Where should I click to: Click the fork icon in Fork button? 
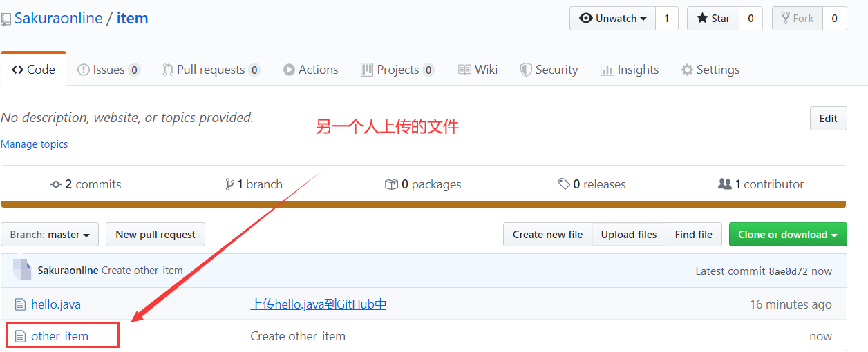(x=786, y=19)
